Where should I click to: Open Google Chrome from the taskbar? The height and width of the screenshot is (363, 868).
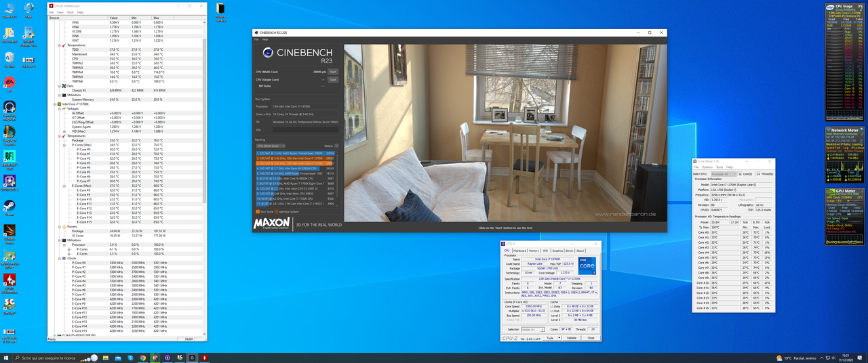(143, 358)
